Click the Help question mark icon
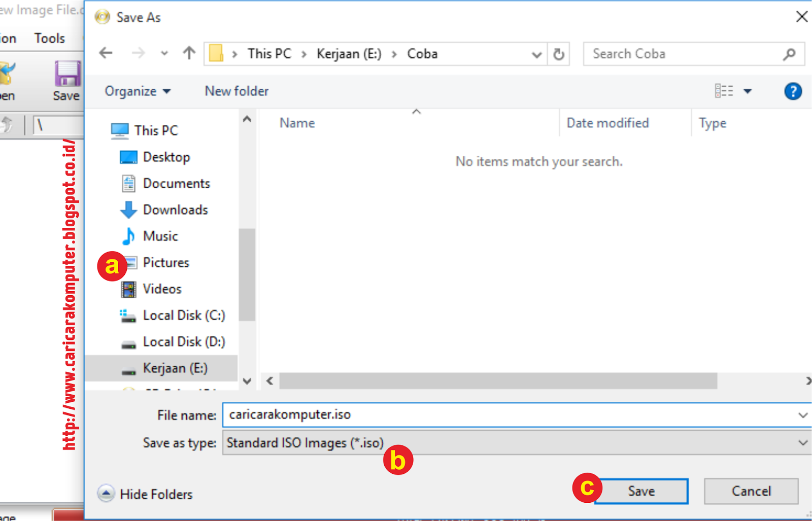The image size is (812, 521). [x=793, y=91]
